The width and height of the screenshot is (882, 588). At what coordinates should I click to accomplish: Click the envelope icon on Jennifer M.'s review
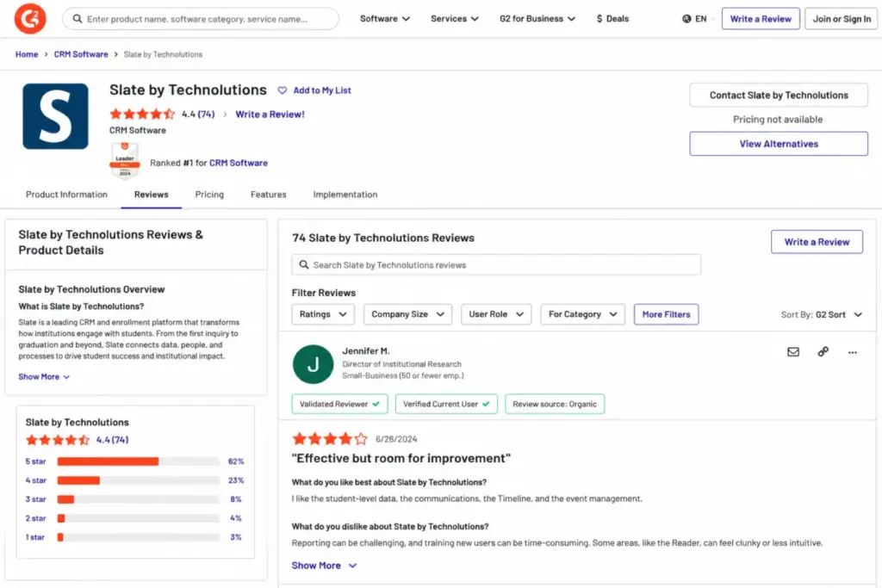click(793, 352)
